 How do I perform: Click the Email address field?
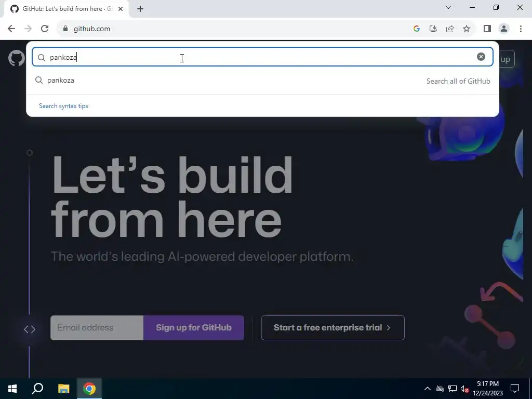(97, 328)
